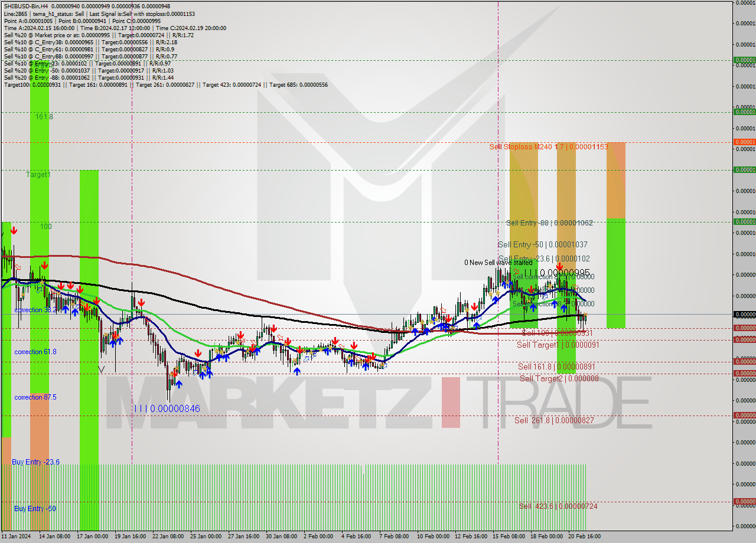Click the '14 Jan 08:00' time axis label
The image size is (756, 543).
54,537
